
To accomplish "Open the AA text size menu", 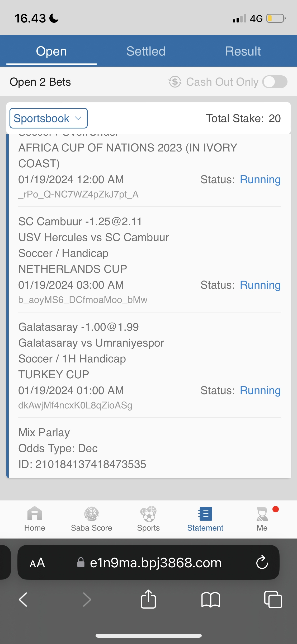I will (x=37, y=563).
